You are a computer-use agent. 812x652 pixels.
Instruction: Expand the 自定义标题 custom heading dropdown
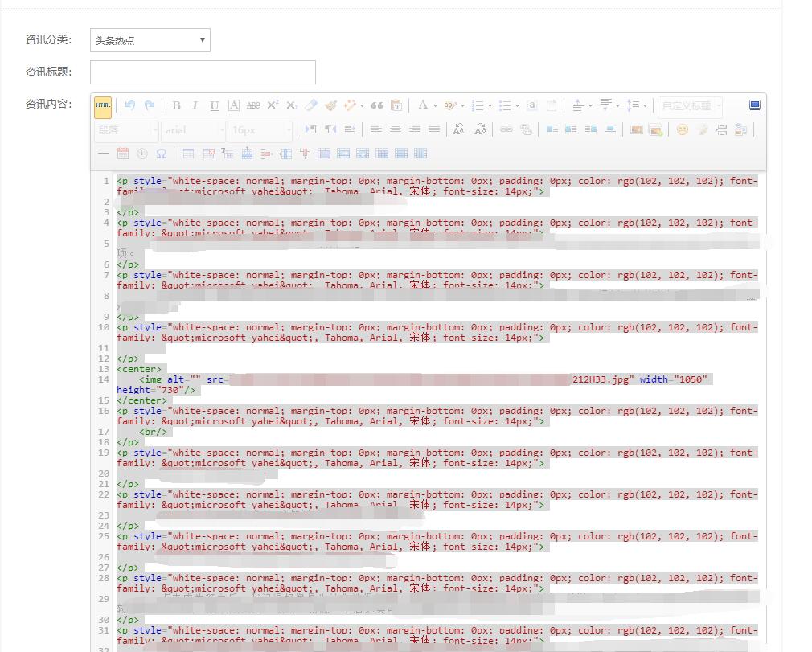pos(691,106)
